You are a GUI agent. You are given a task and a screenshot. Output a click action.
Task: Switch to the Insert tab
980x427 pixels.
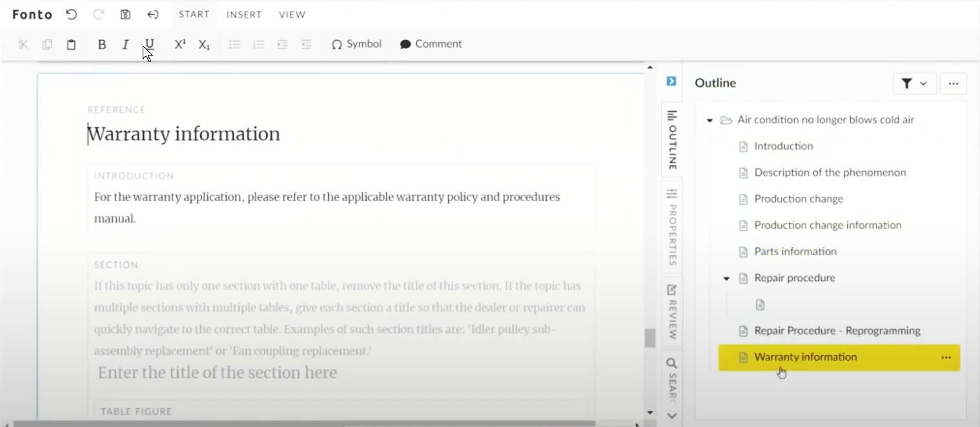tap(243, 14)
